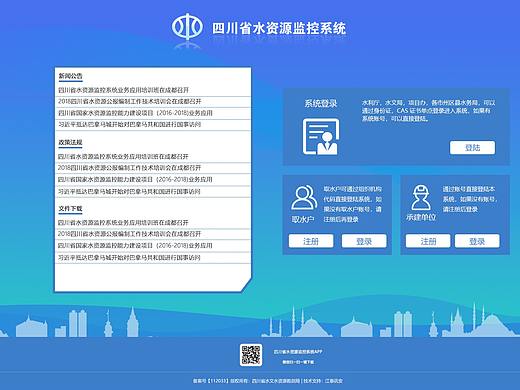The height and width of the screenshot is (390, 520).
Task: Click the 系统登录 ID card icon
Action: pos(321,137)
